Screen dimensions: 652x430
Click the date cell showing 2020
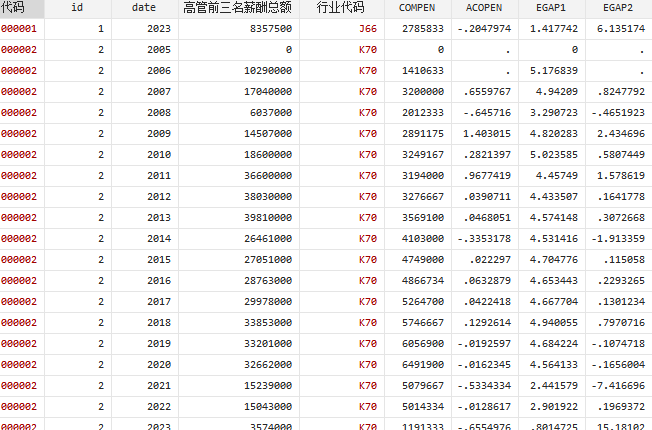158,364
